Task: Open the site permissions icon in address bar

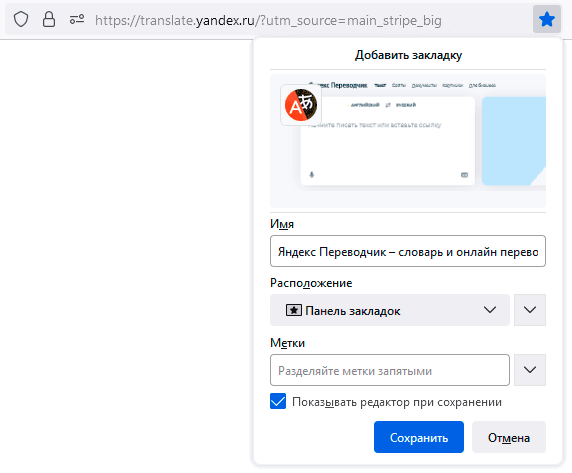Action: [77, 19]
